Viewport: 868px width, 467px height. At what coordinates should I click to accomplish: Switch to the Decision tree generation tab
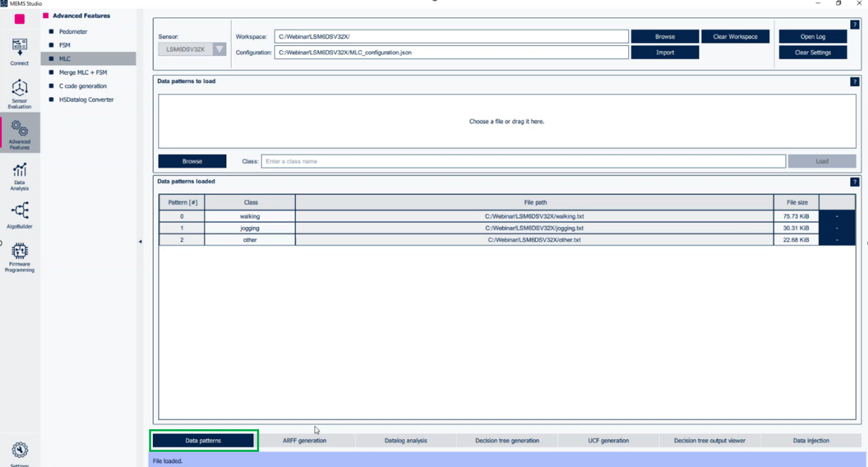click(x=507, y=440)
